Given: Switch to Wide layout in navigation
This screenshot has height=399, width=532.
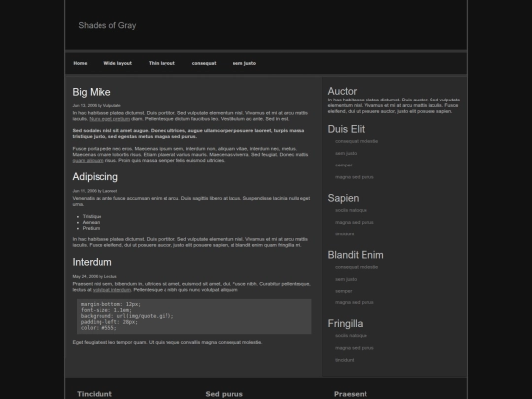Looking at the screenshot, I should point(118,63).
